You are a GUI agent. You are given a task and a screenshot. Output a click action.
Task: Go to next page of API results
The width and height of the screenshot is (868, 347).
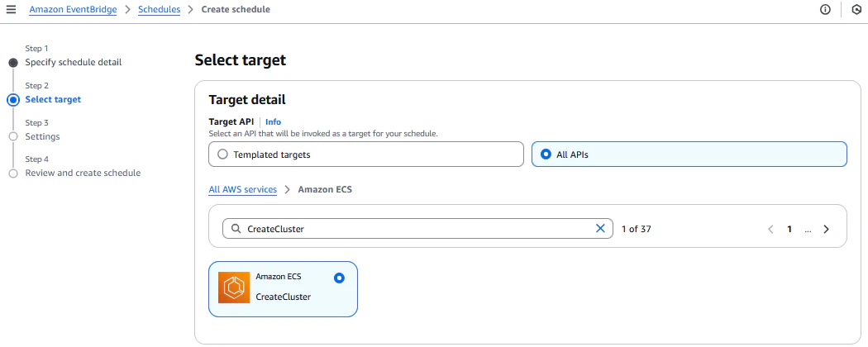pos(826,229)
